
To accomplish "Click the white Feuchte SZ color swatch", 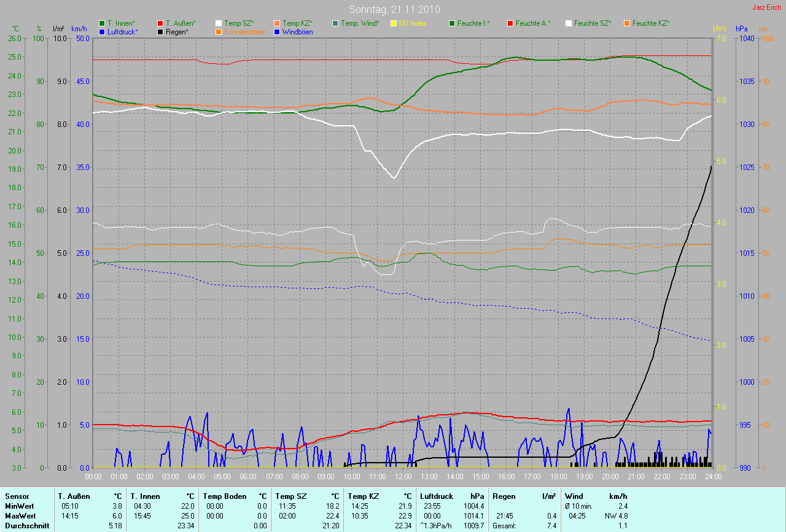I will coord(569,23).
